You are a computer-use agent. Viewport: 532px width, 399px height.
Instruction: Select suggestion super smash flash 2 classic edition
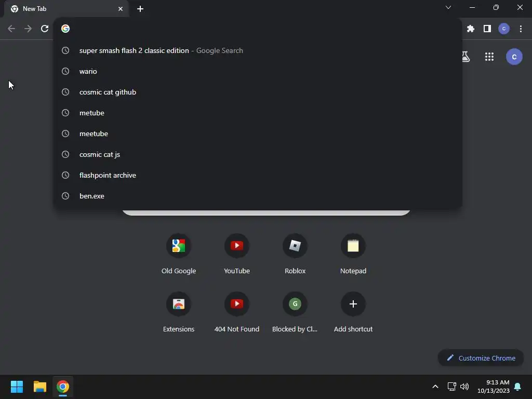coord(258,50)
